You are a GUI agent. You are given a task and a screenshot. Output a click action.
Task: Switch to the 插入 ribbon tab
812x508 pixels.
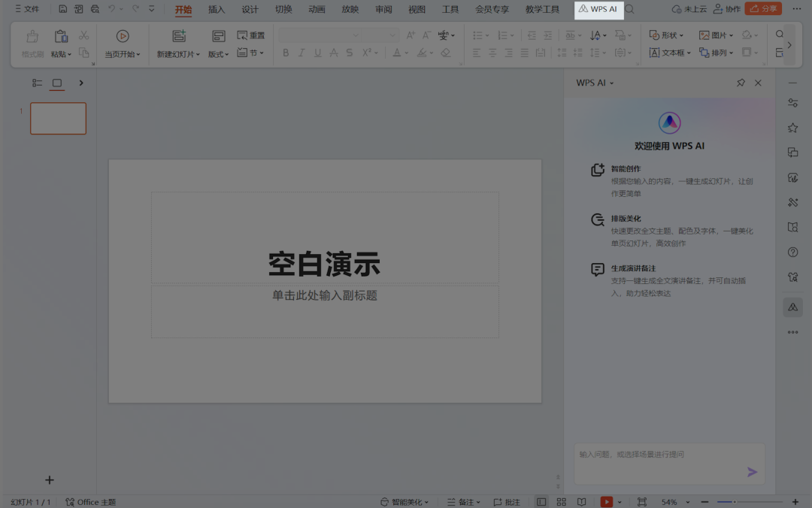(x=217, y=9)
